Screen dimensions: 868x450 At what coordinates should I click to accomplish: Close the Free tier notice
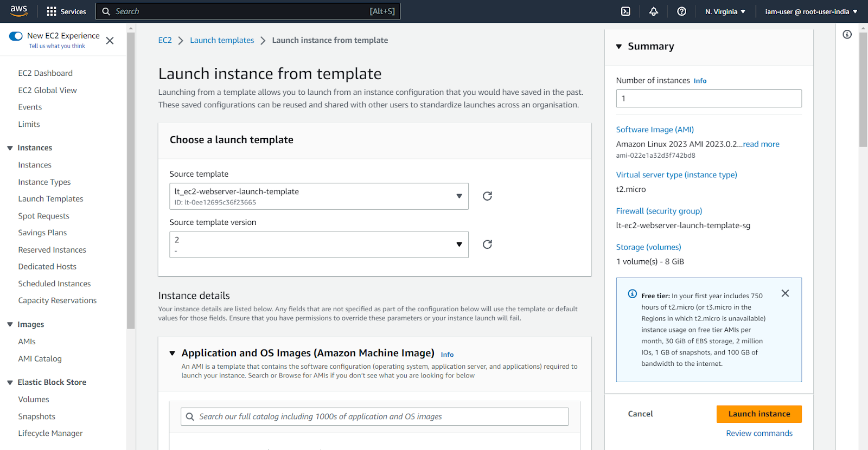pyautogui.click(x=785, y=293)
